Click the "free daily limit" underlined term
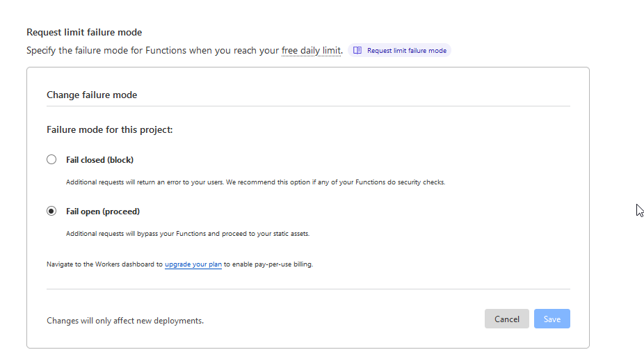Viewport: 644px width, 359px height. pos(311,51)
